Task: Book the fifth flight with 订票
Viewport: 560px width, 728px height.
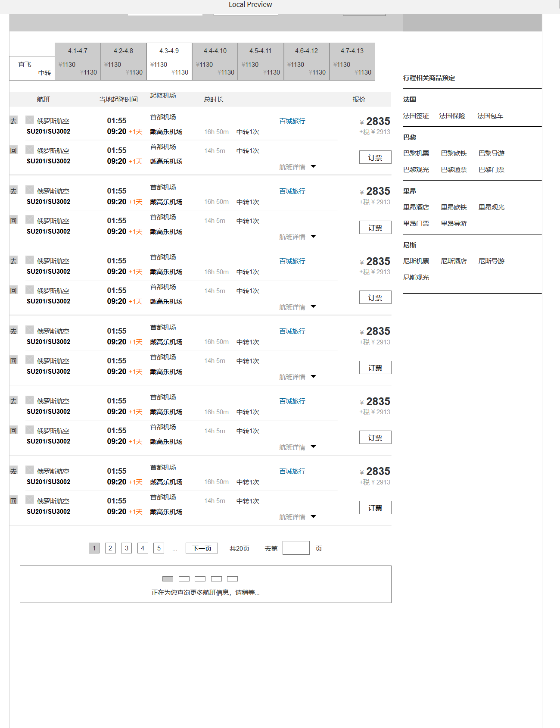Action: click(x=375, y=437)
